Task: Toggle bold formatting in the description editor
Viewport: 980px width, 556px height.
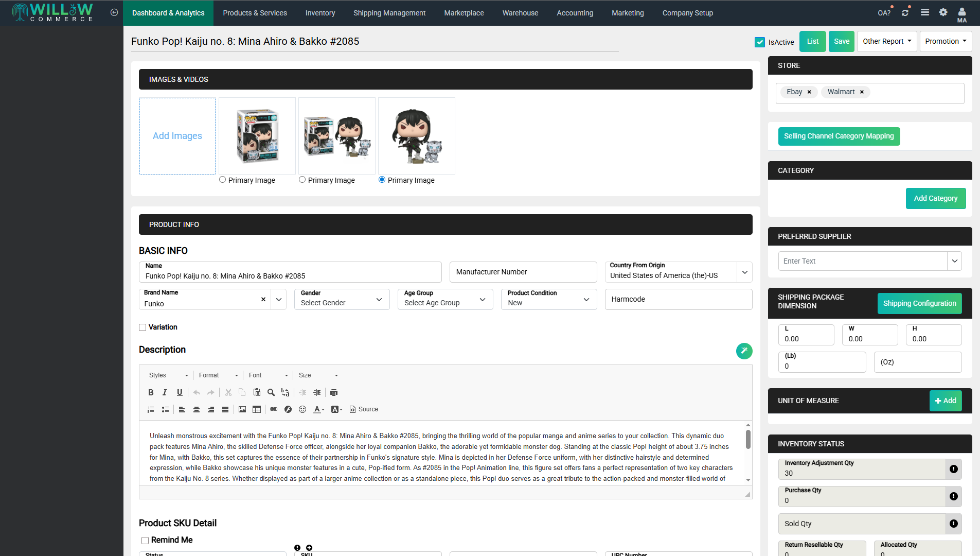Action: [x=151, y=392]
